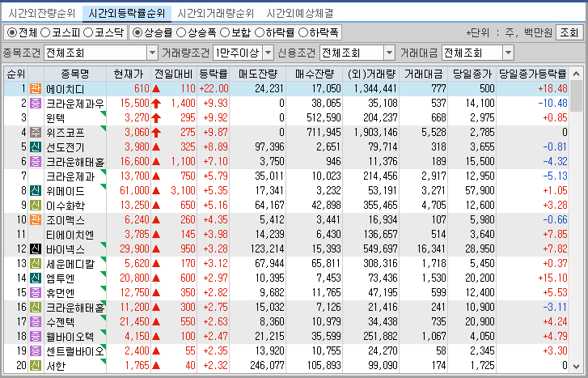Click the 증 badge beside 웰바이오텍

[36, 337]
